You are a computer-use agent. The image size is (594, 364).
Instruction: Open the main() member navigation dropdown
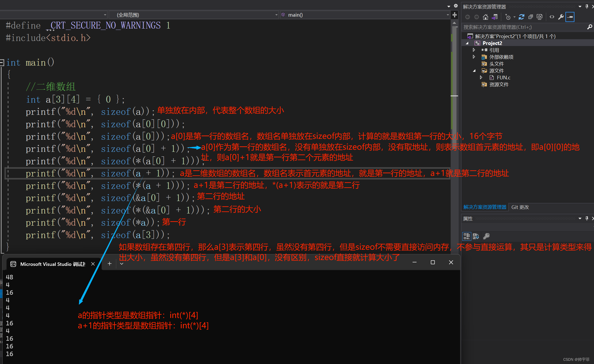pyautogui.click(x=447, y=15)
